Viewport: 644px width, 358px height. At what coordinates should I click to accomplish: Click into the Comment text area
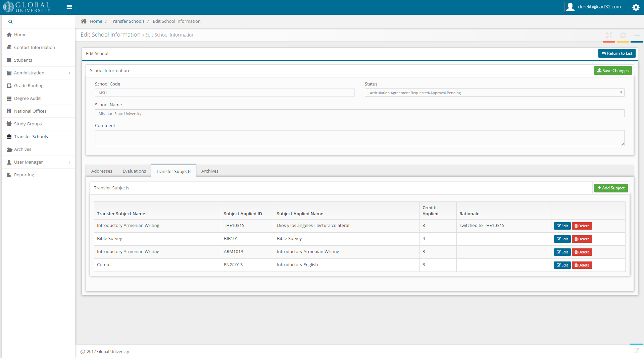pyautogui.click(x=359, y=138)
